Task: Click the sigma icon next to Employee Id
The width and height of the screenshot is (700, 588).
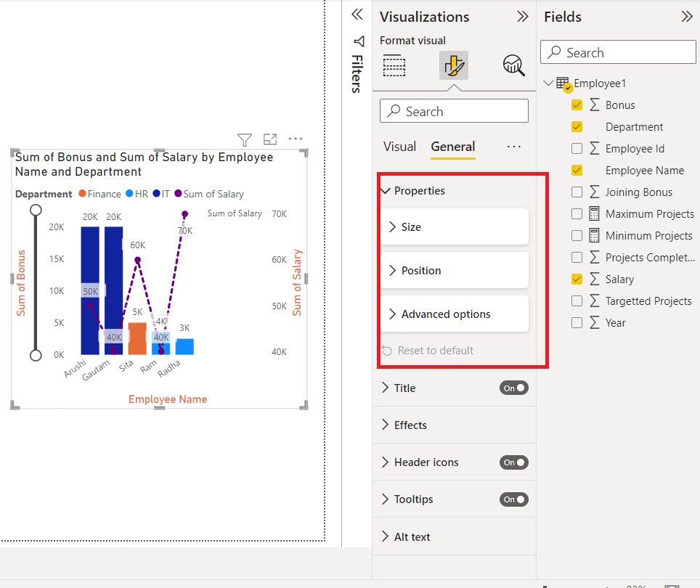Action: pos(594,149)
